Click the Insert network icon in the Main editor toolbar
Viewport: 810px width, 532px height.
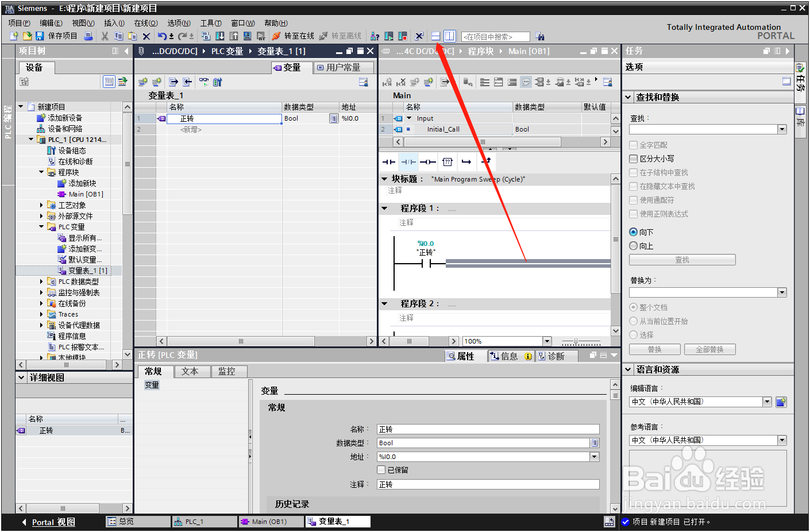(x=387, y=82)
